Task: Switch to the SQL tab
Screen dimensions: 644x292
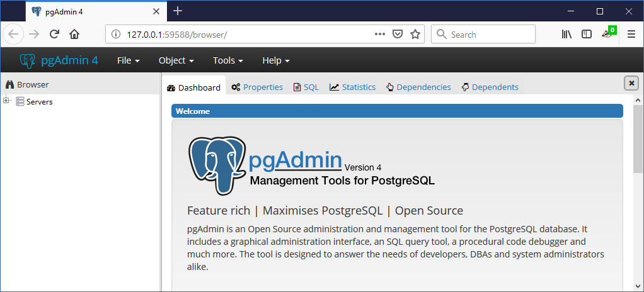Action: click(x=306, y=87)
